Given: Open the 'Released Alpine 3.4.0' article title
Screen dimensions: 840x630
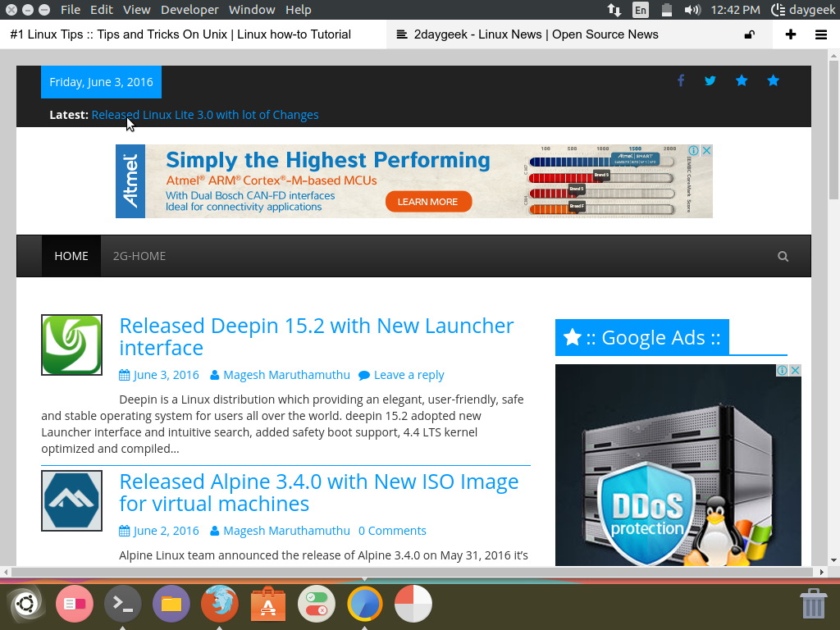Looking at the screenshot, I should (x=319, y=493).
